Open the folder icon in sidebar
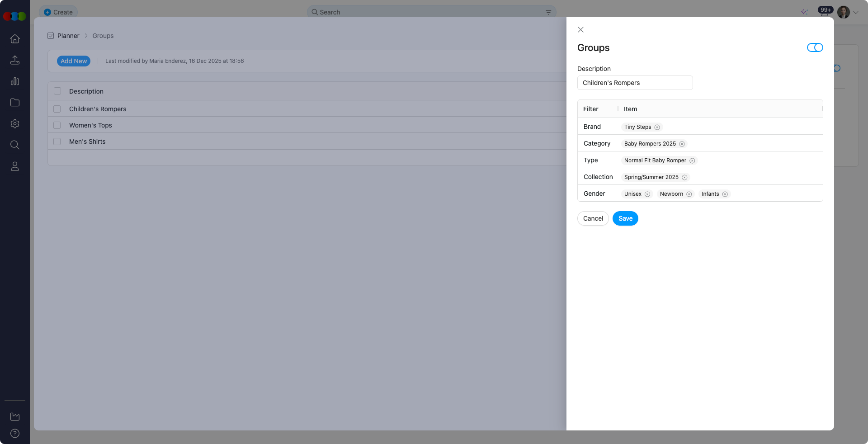The width and height of the screenshot is (868, 444). pyautogui.click(x=15, y=103)
